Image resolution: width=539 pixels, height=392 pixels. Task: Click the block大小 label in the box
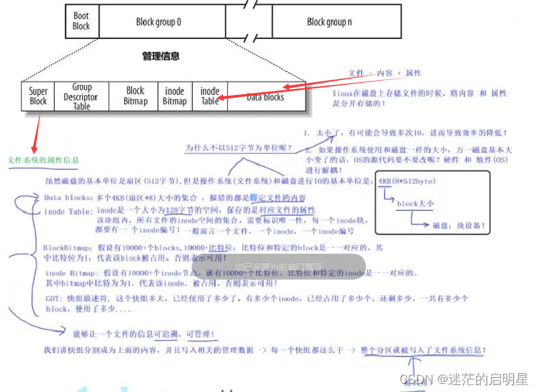[x=415, y=203]
